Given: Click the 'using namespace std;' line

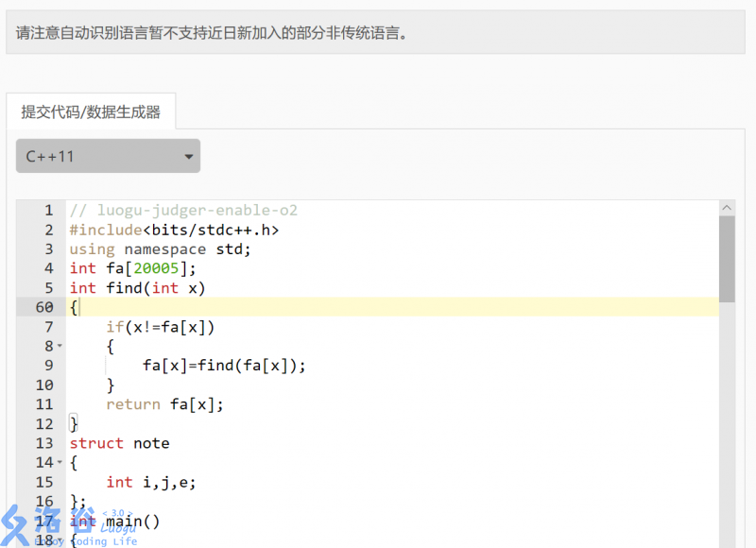Looking at the screenshot, I should (160, 249).
